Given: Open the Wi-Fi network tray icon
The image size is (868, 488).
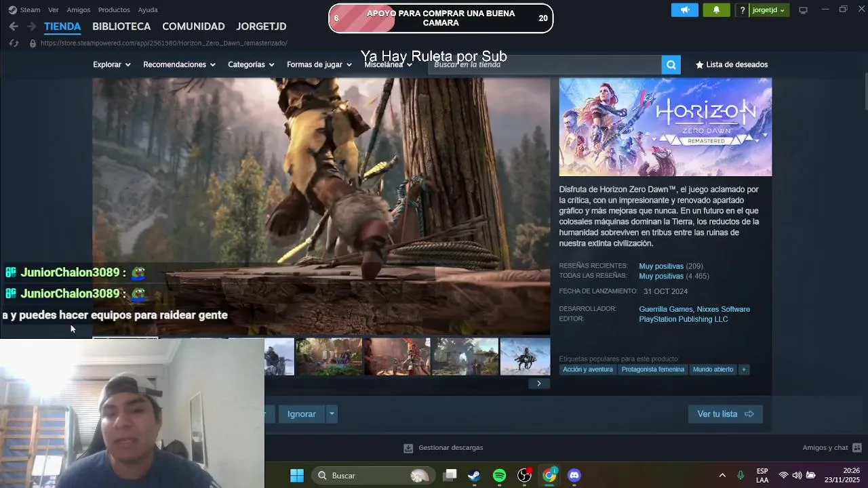Looking at the screenshot, I should pyautogui.click(x=784, y=475).
